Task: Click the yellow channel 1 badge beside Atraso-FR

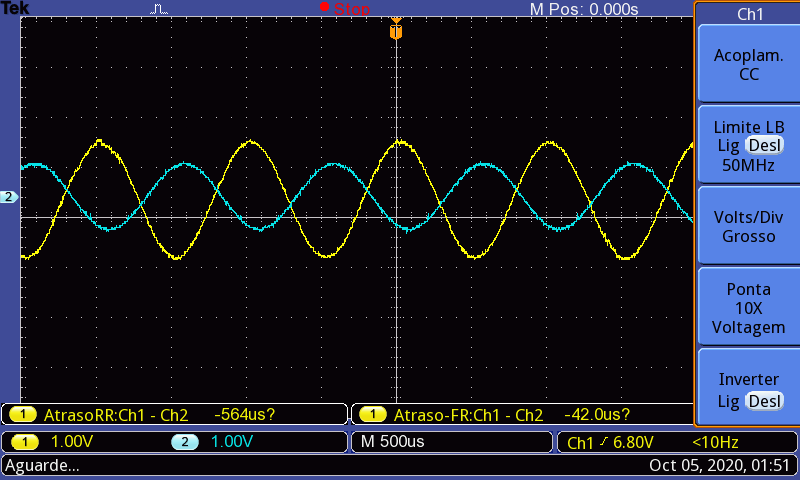Action: point(373,414)
